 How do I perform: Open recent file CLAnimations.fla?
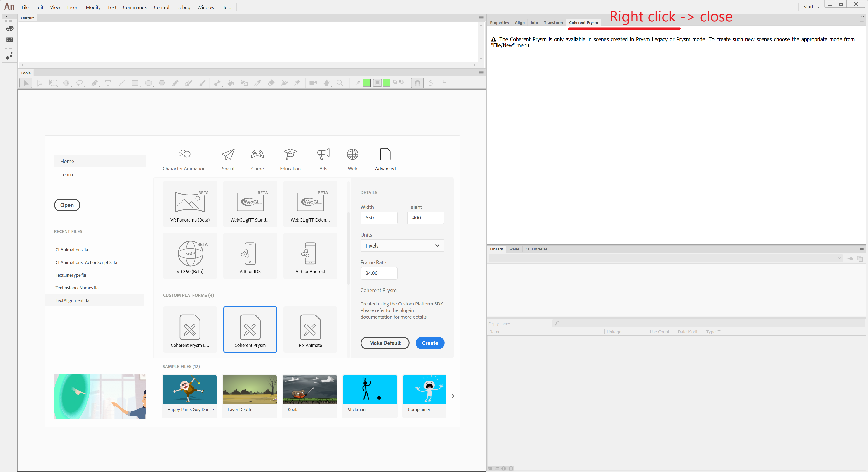(x=72, y=250)
